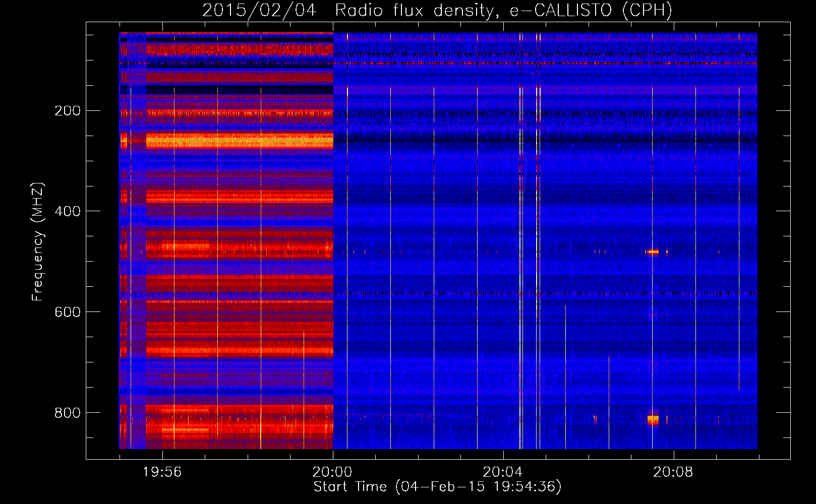Click the bright burst near 800 MHz at 20:07

pyautogui.click(x=653, y=419)
